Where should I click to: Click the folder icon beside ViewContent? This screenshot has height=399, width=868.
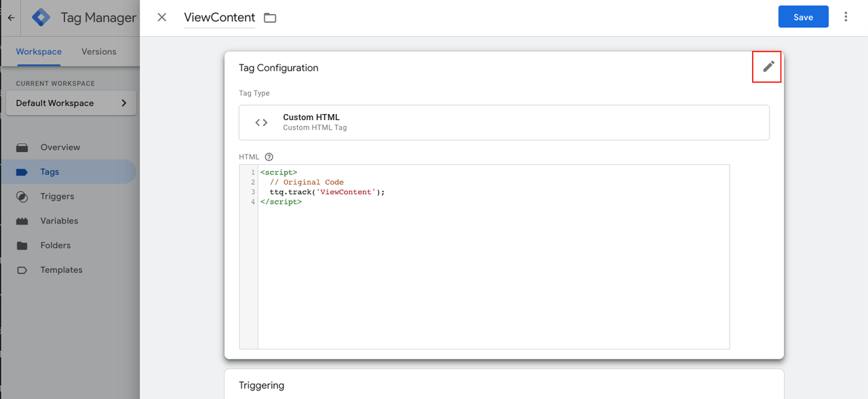pyautogui.click(x=270, y=18)
